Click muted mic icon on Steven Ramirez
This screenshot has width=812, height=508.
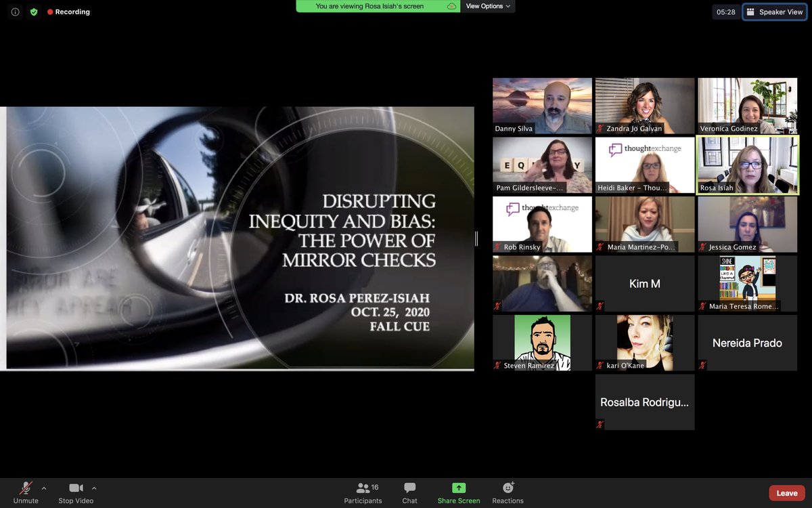tap(497, 366)
